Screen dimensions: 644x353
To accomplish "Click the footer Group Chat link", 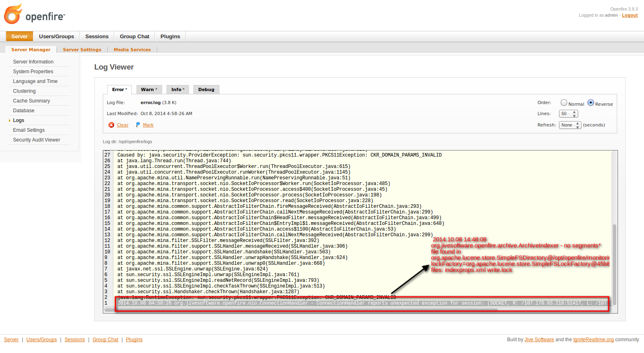I will [x=106, y=340].
